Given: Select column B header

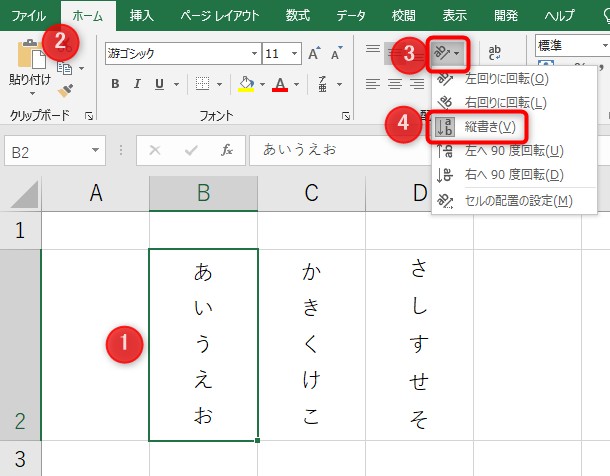Looking at the screenshot, I should pos(203,193).
